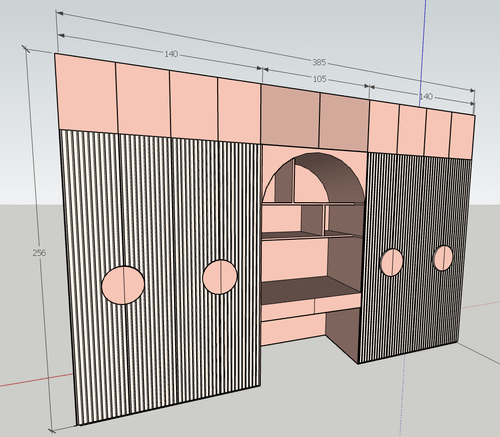Select the rightmost upper cabinet door
The image size is (500, 437).
[x=463, y=137]
